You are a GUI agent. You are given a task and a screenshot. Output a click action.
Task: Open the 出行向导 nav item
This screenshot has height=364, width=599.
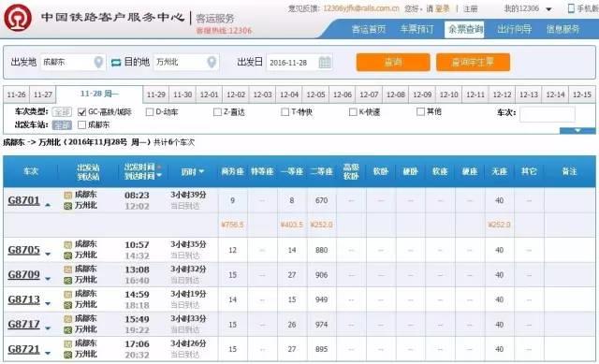(514, 29)
